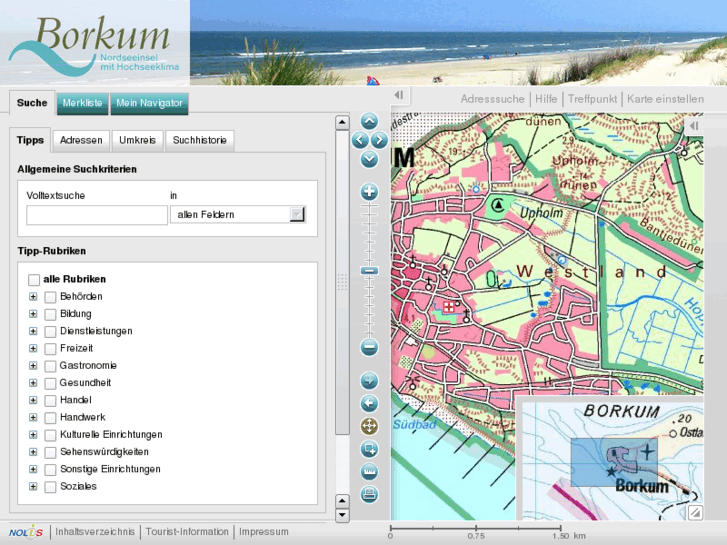Click the Borkum logo
Image resolution: width=727 pixels, height=545 pixels.
(x=95, y=44)
